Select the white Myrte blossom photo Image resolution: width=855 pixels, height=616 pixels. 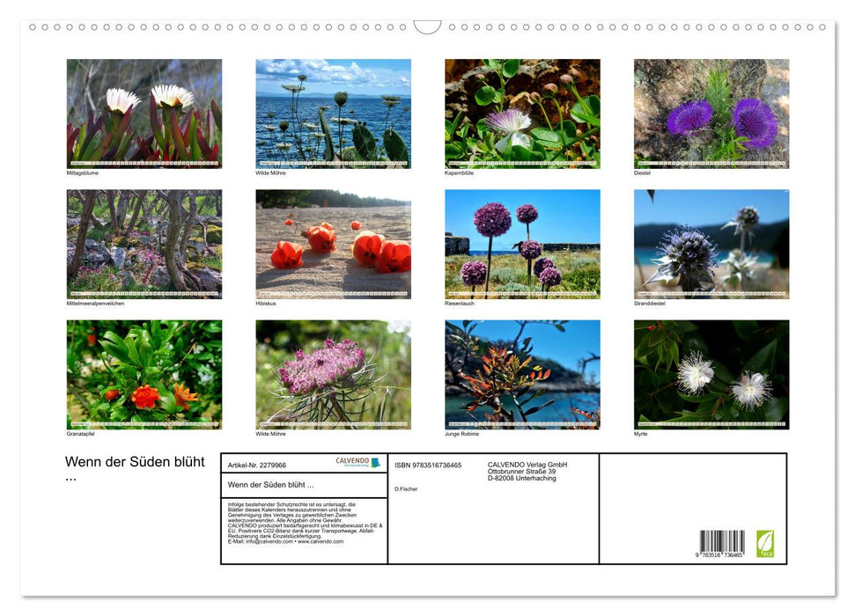[711, 374]
